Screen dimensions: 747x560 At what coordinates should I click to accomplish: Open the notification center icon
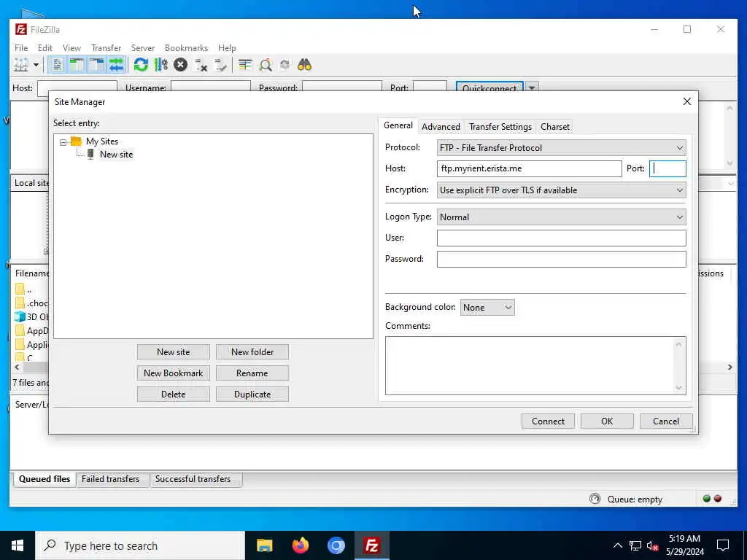pyautogui.click(x=723, y=545)
